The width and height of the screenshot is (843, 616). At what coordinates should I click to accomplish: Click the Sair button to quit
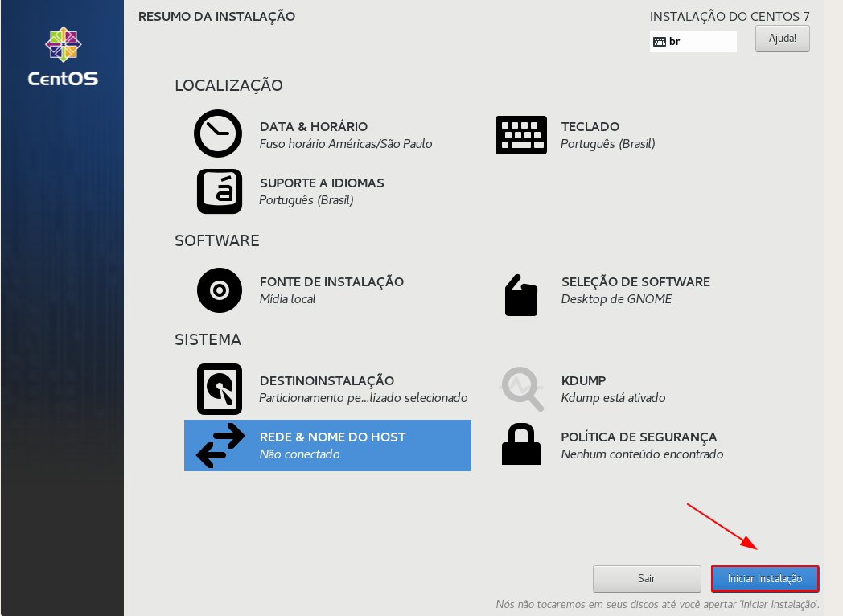click(x=647, y=579)
